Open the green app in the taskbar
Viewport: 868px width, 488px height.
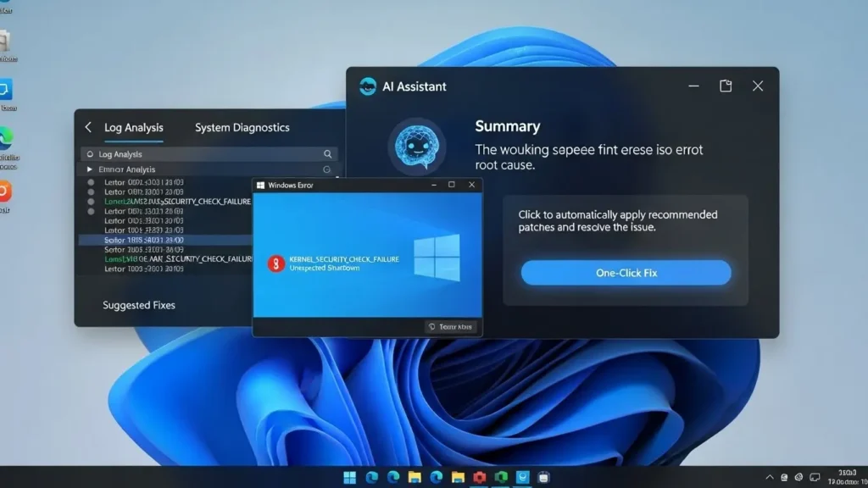click(501, 478)
